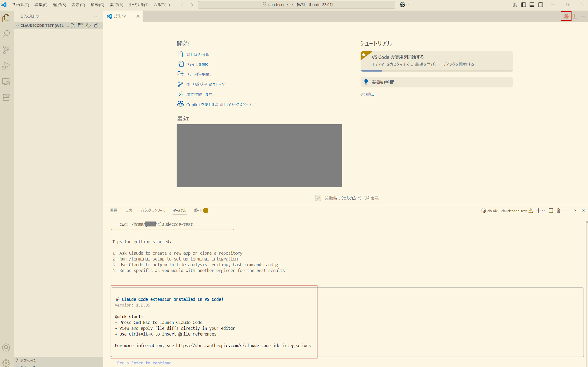Click 次に接続します link

[201, 94]
